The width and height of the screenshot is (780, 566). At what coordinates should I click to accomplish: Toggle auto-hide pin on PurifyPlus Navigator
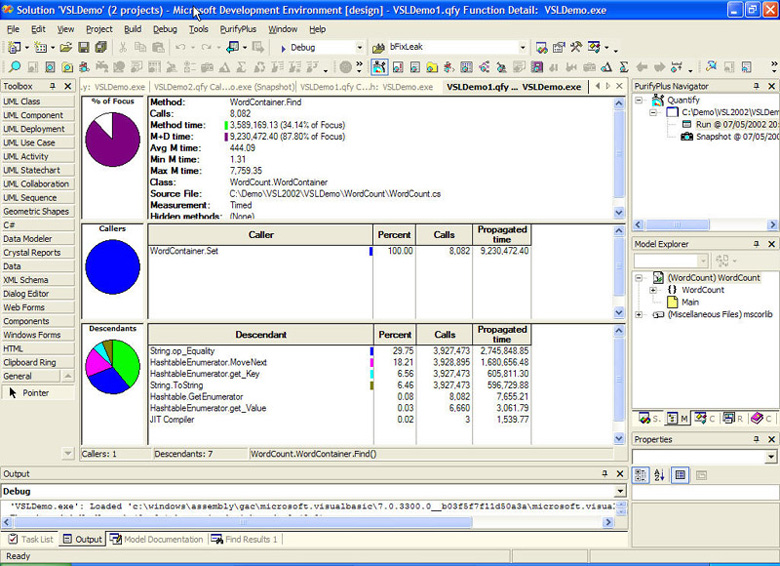(x=756, y=87)
